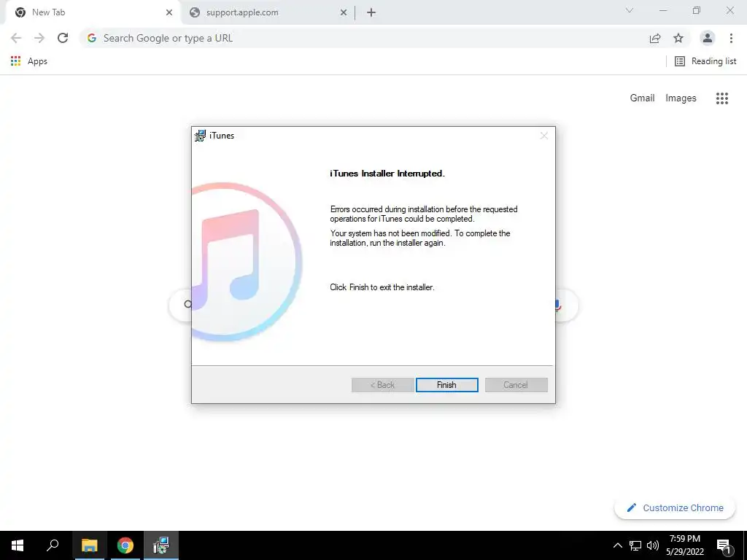747x560 pixels.
Task: Reload the page in Chrome
Action: 63,38
